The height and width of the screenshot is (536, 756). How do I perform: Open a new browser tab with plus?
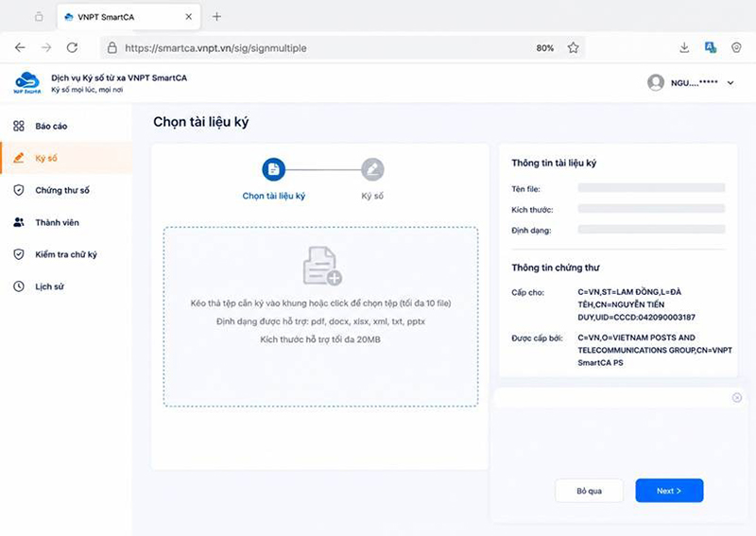coord(217,17)
